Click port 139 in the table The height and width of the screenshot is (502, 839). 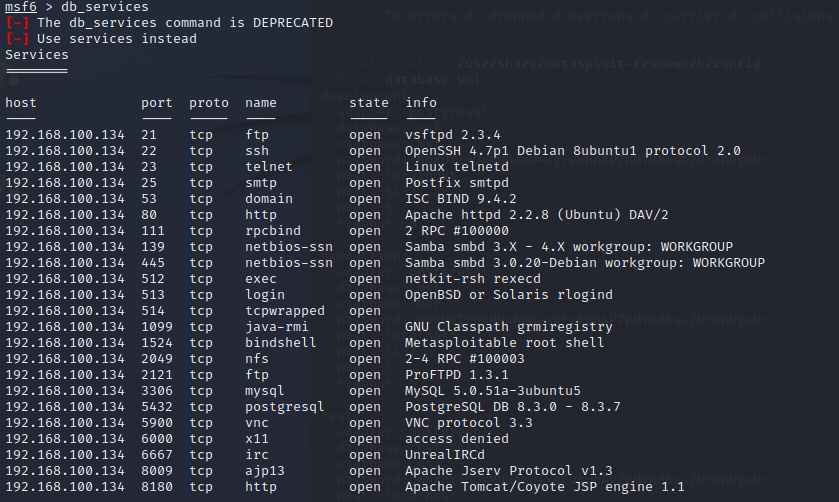(153, 247)
